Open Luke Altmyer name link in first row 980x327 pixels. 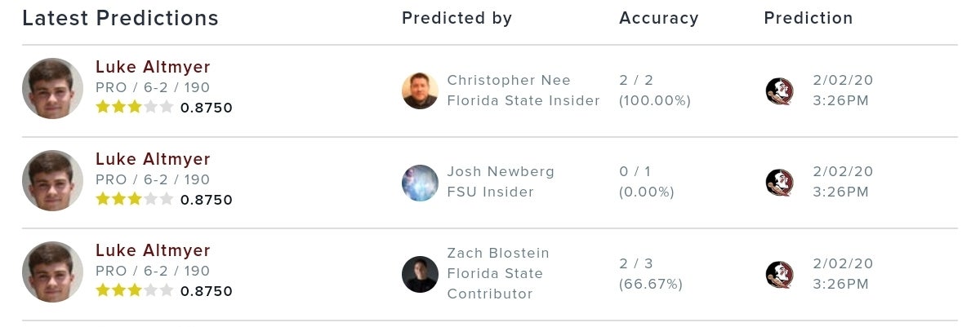coord(153,67)
